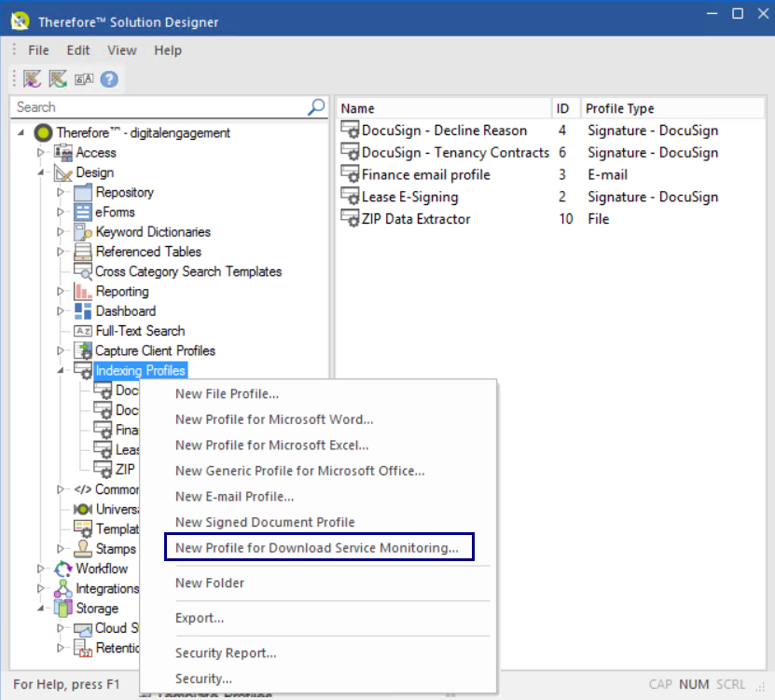
Task: Choose New E-mail Profile option
Action: click(318, 497)
